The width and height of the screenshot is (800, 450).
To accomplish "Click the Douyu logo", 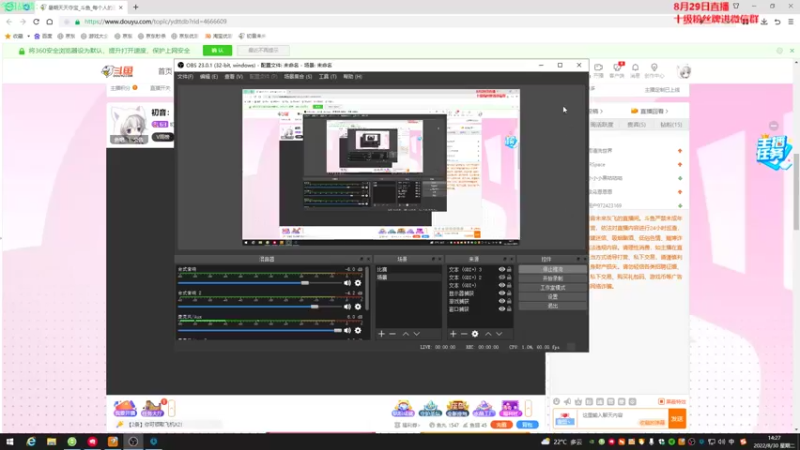I will click(117, 71).
